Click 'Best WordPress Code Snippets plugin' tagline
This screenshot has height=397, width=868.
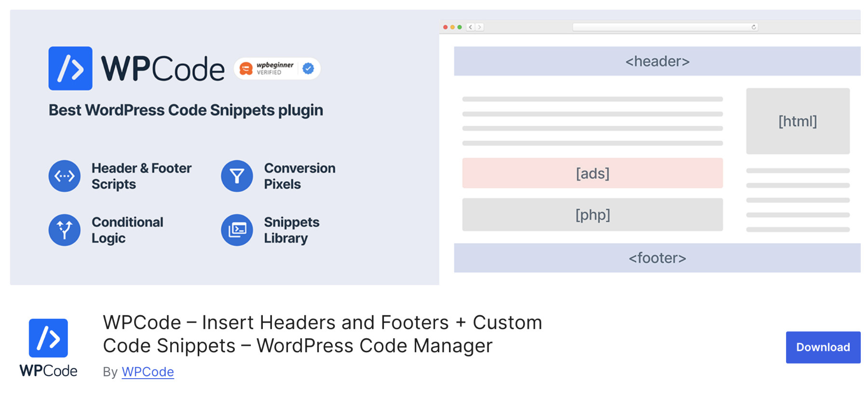pos(186,110)
